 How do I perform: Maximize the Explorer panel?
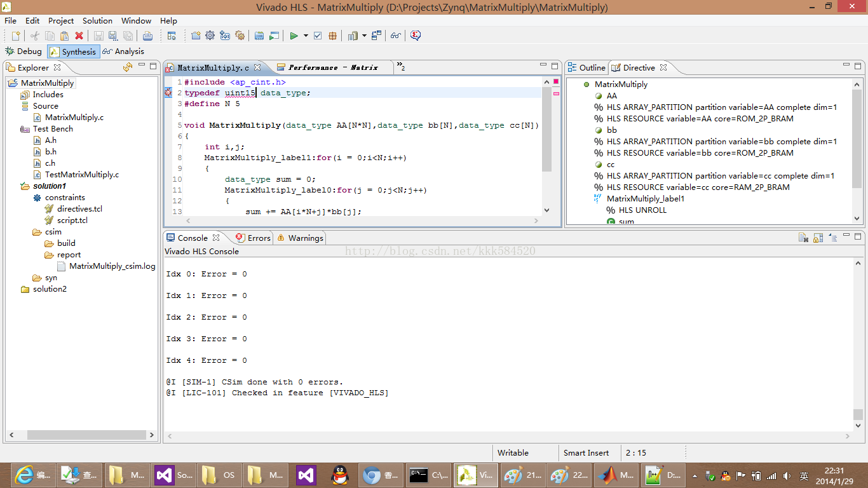pos(153,65)
